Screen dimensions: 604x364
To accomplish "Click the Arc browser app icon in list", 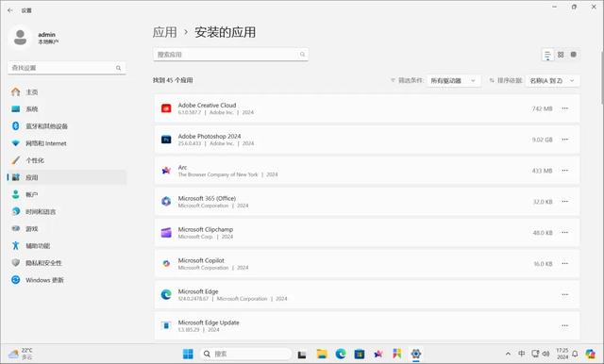I will pos(166,171).
